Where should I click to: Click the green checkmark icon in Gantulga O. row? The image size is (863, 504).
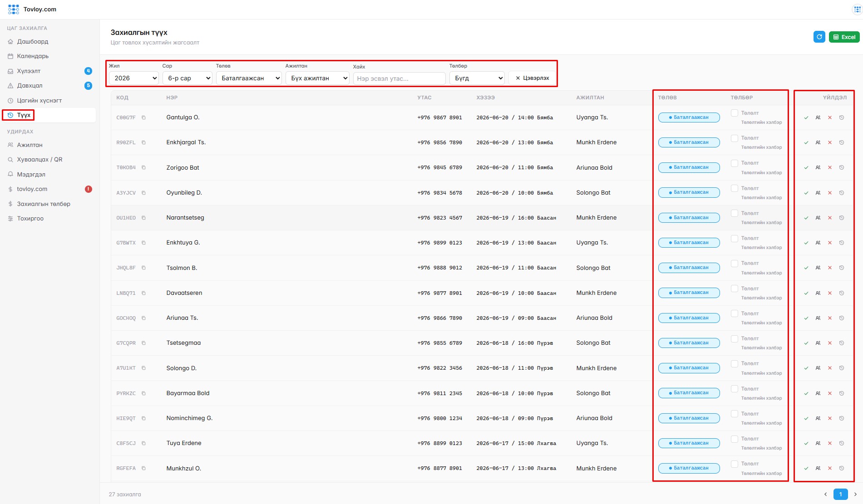(x=806, y=117)
